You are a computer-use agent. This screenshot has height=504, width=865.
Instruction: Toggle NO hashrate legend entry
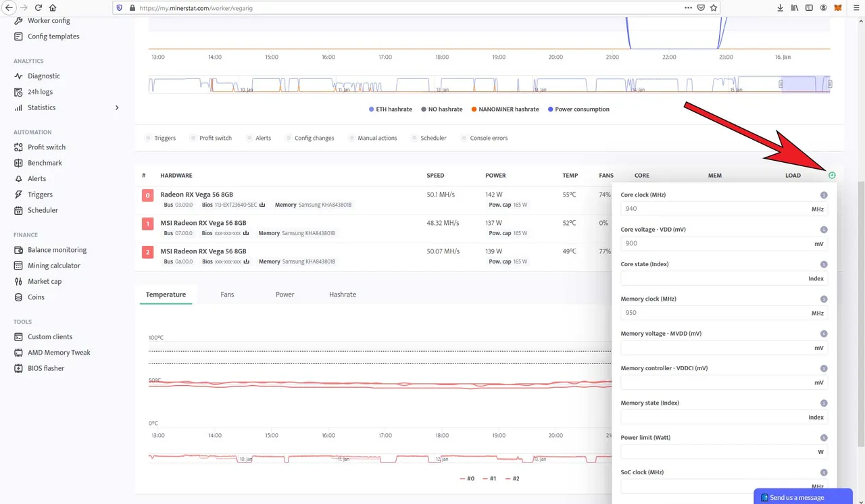tap(442, 109)
